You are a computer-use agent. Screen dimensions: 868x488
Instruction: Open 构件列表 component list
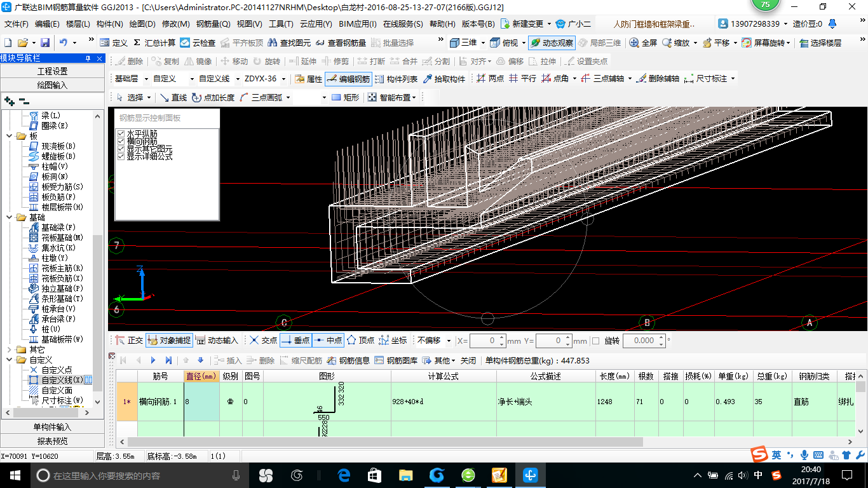pyautogui.click(x=396, y=79)
